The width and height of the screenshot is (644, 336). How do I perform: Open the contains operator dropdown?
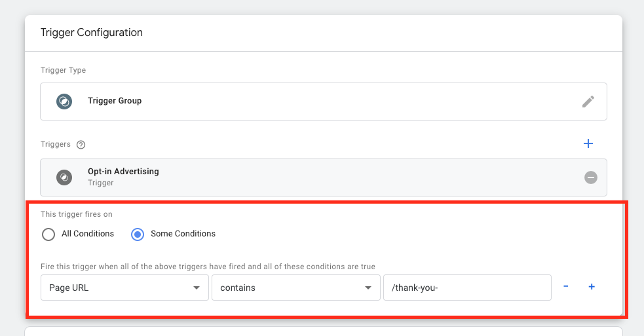[x=296, y=288]
